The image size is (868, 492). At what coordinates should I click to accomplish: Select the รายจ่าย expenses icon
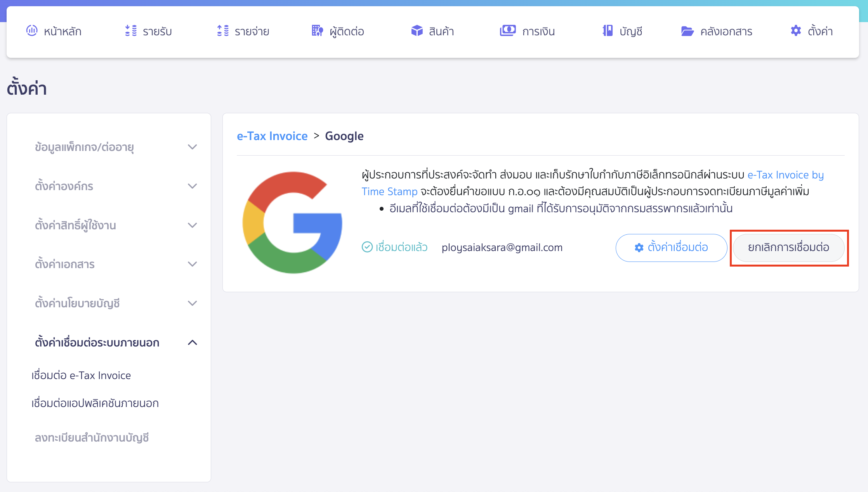point(223,31)
